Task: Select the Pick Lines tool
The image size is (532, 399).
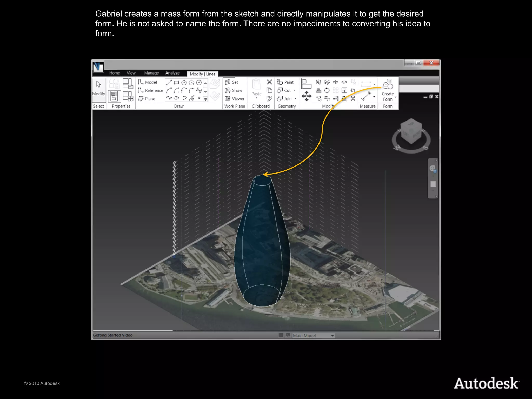Action: click(x=191, y=98)
